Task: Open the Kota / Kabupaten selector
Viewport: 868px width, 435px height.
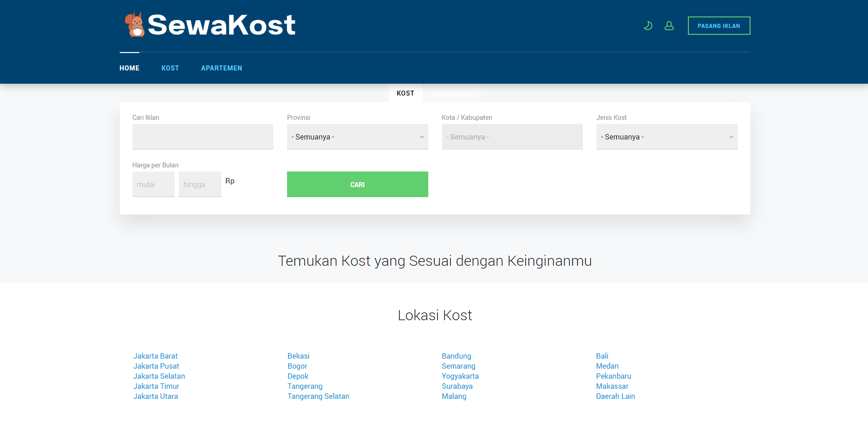Action: coord(512,136)
